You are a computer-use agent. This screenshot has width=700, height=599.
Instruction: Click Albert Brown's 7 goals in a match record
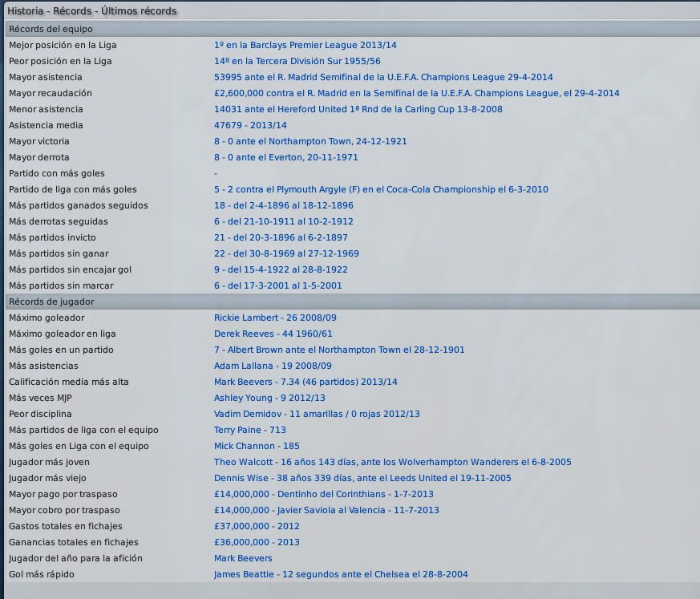[339, 350]
